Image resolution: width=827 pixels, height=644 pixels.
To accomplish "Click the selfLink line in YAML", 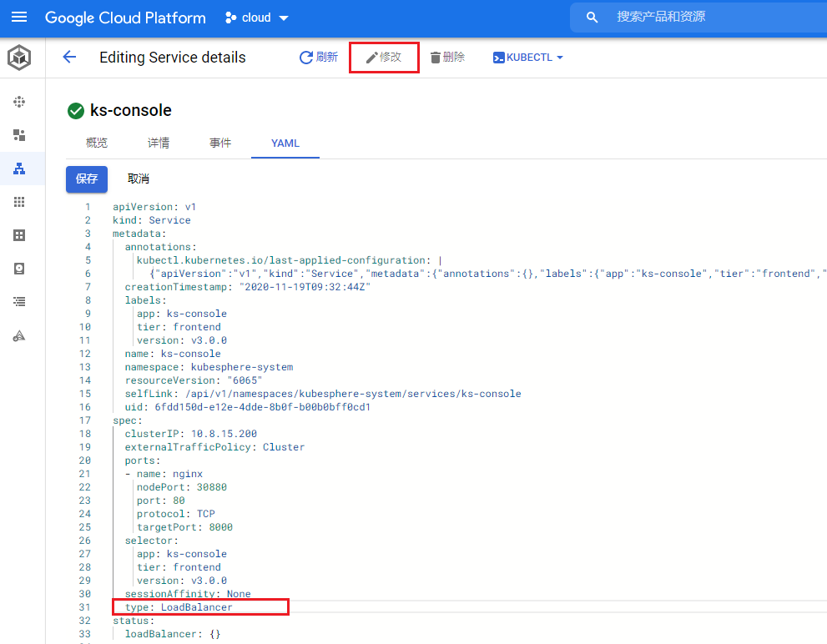I will [x=323, y=394].
